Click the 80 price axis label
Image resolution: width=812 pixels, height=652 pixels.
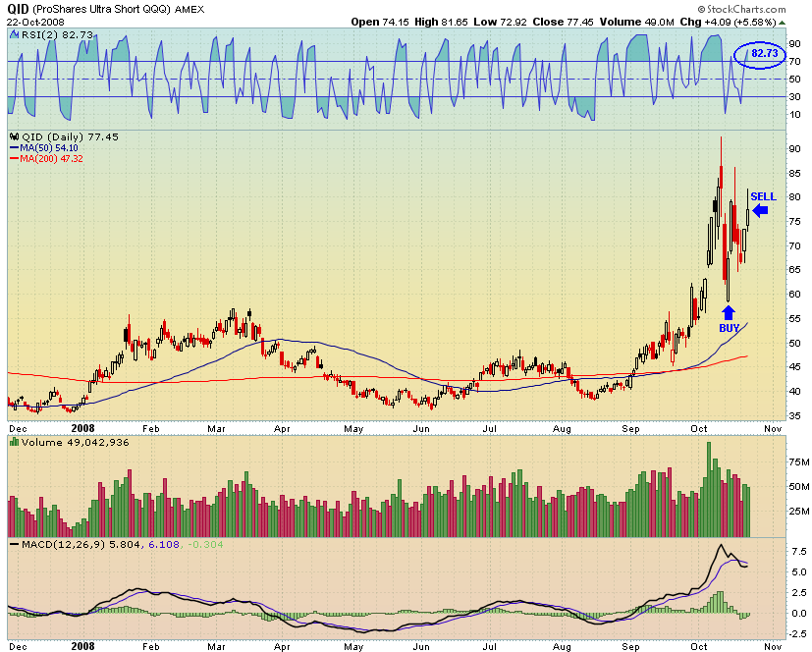point(794,197)
